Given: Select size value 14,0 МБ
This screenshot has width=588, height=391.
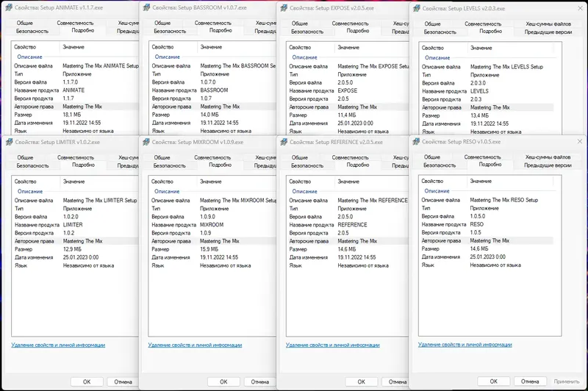Looking at the screenshot, I should click(209, 115).
